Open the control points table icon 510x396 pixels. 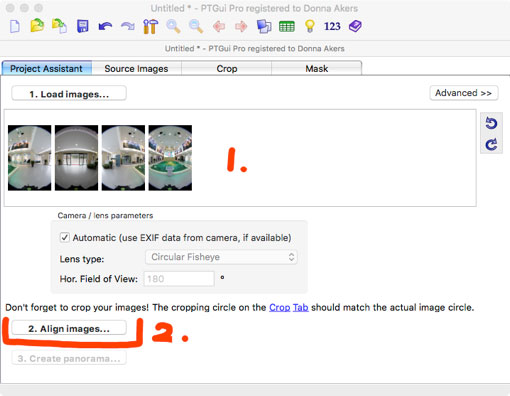[287, 26]
